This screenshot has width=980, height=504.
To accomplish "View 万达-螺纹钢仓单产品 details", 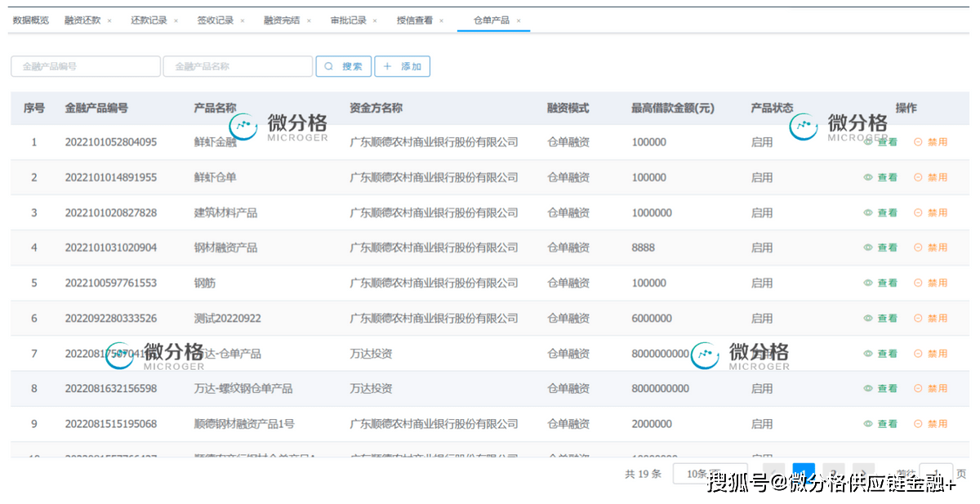I will pyautogui.click(x=880, y=389).
